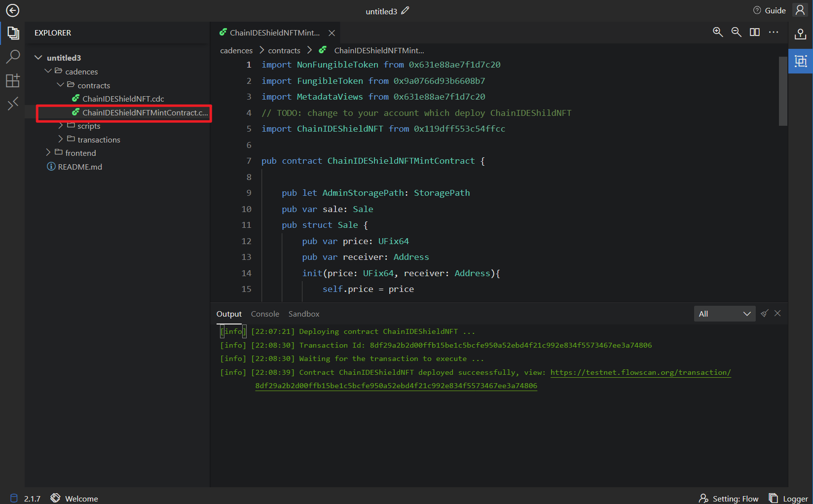813x504 pixels.
Task: Switch to the Sandbox tab
Action: click(x=303, y=314)
